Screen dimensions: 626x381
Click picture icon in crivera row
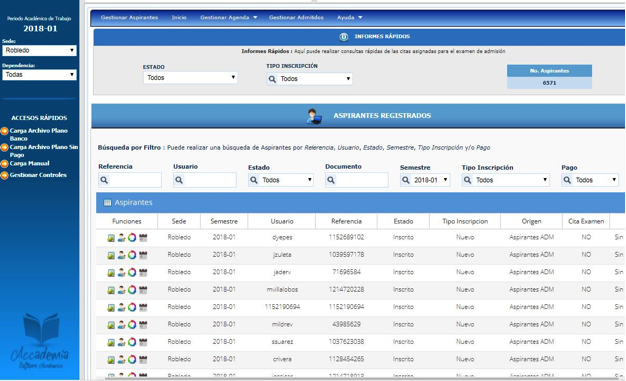click(x=111, y=360)
